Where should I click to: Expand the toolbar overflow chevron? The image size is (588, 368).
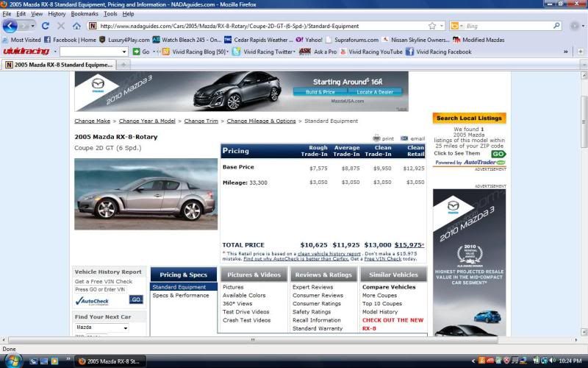pyautogui.click(x=565, y=52)
